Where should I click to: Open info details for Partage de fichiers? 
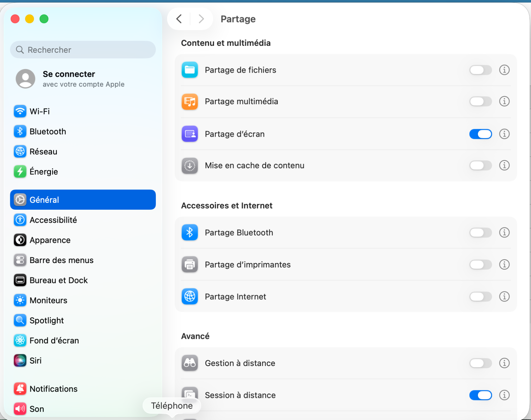[x=504, y=70]
